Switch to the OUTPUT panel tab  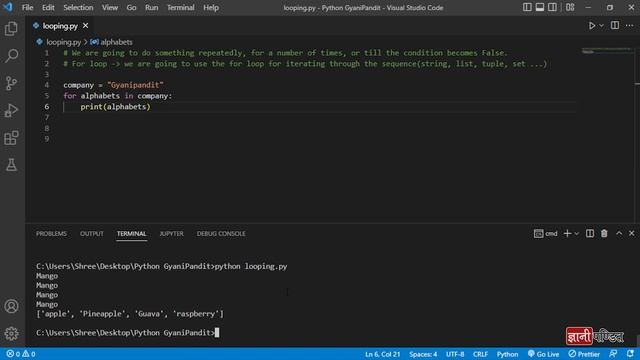pos(91,233)
